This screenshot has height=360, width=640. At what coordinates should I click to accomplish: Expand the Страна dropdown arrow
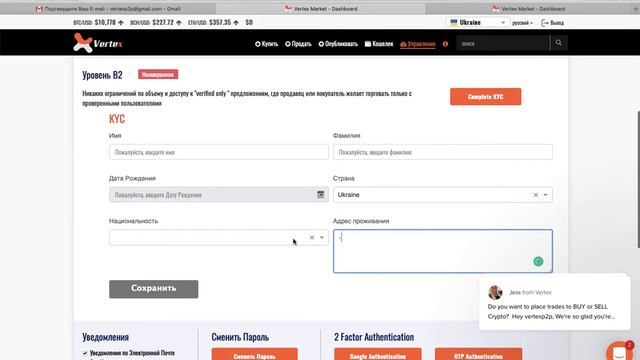(x=546, y=195)
